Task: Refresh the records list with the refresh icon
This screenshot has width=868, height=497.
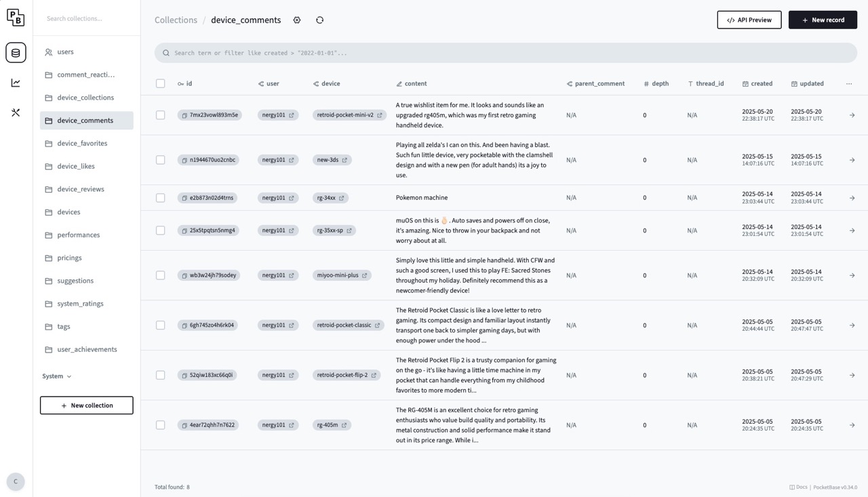Action: click(x=319, y=20)
